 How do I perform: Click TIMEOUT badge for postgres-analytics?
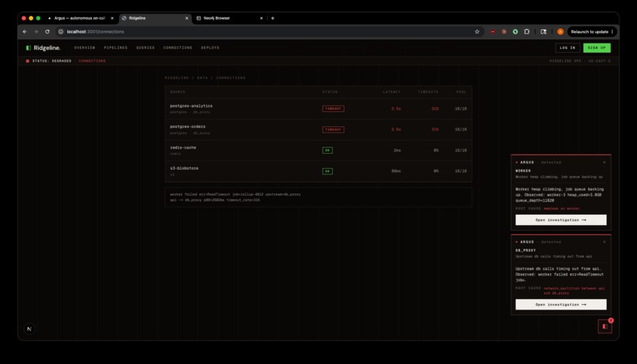[x=334, y=109]
